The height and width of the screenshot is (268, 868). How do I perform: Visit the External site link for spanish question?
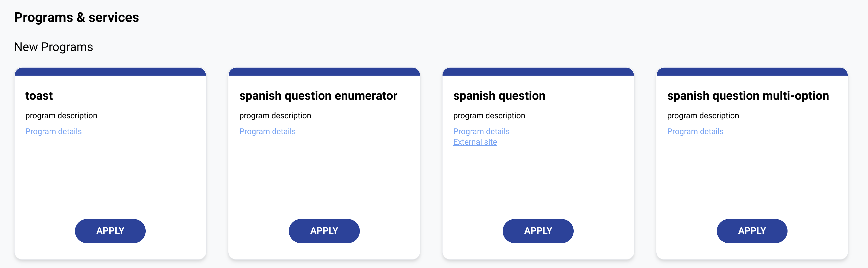point(475,142)
